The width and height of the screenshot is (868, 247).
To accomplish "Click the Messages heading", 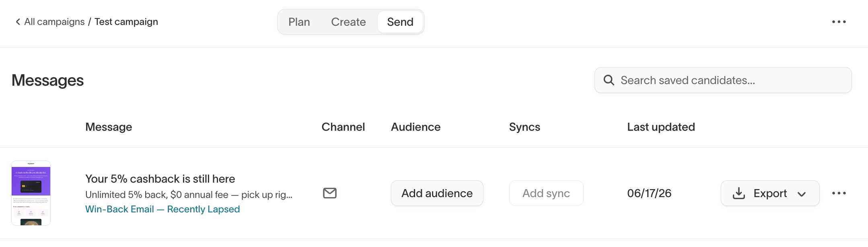I will click(47, 80).
